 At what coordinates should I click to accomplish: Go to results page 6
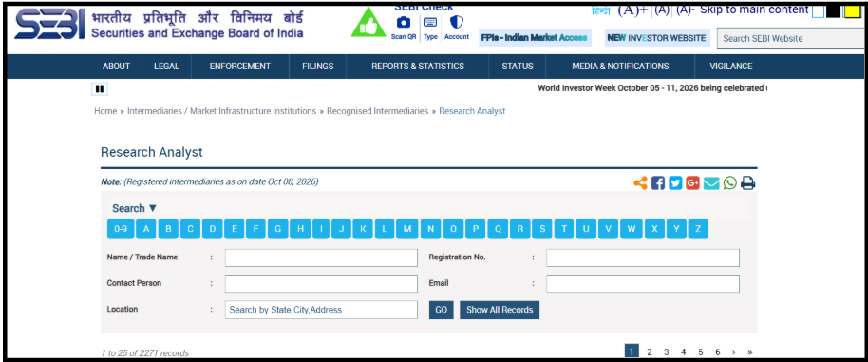point(717,352)
